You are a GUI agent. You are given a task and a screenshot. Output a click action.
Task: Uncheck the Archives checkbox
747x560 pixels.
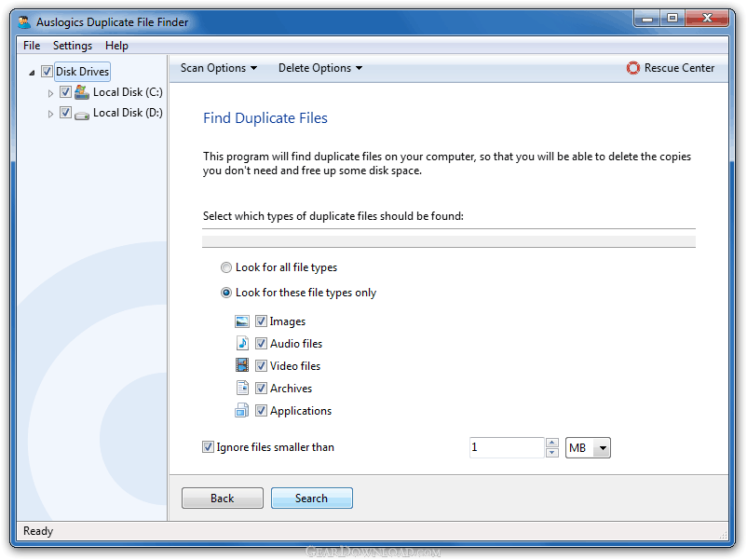point(261,388)
